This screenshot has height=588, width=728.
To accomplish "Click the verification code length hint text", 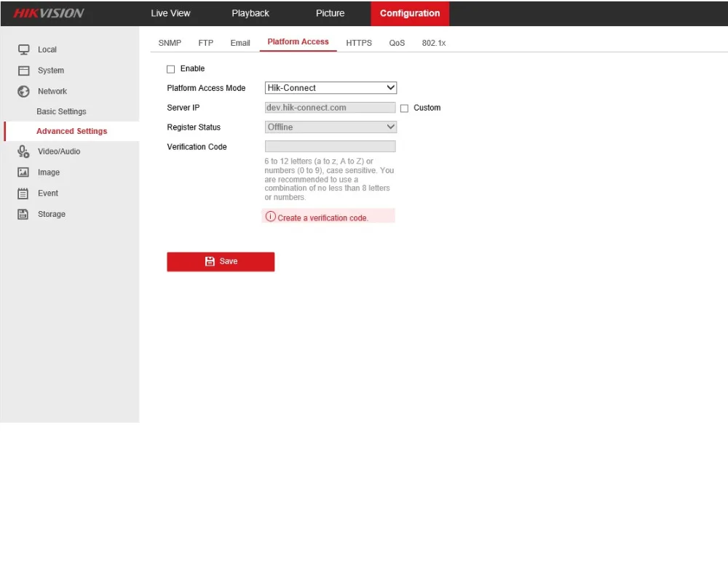I will pyautogui.click(x=329, y=179).
